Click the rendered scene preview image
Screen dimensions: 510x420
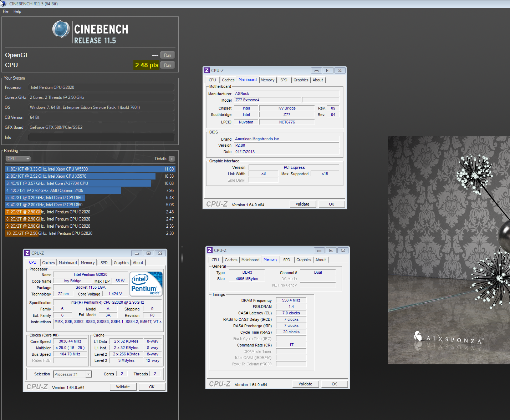point(449,250)
